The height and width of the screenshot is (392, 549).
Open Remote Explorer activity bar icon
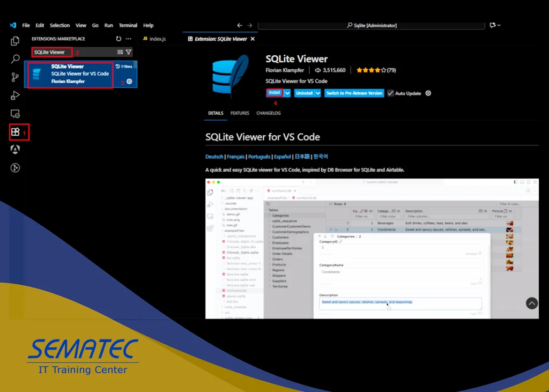[x=15, y=114]
